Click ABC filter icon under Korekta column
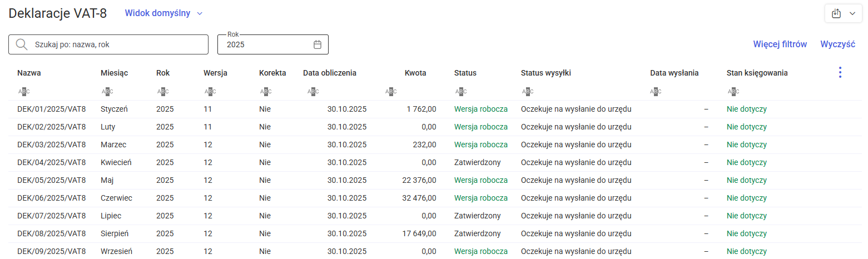 tap(266, 91)
